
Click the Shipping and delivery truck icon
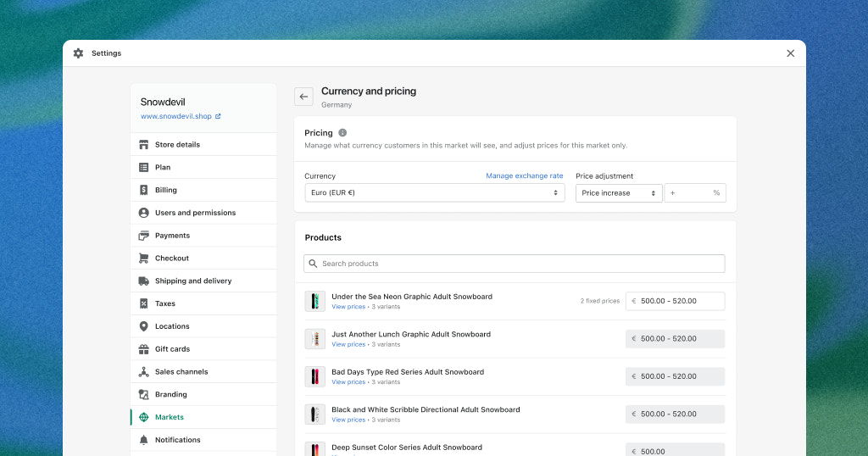(x=144, y=281)
